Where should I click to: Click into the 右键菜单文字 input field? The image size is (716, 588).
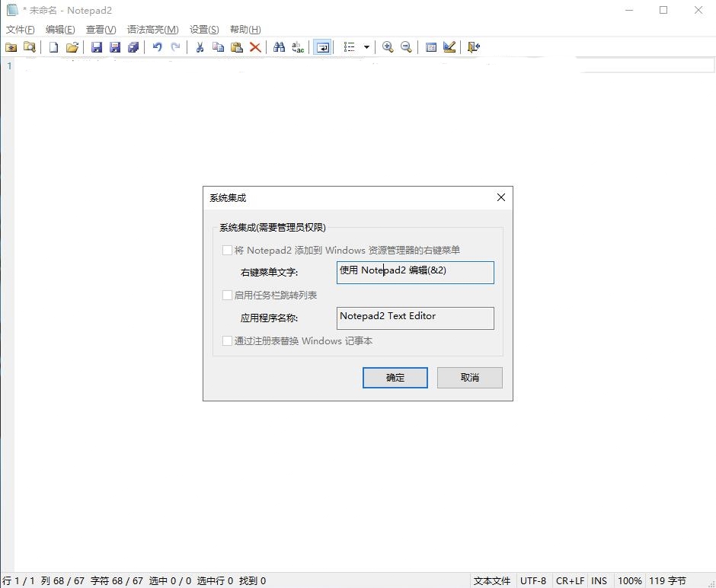[x=415, y=273]
